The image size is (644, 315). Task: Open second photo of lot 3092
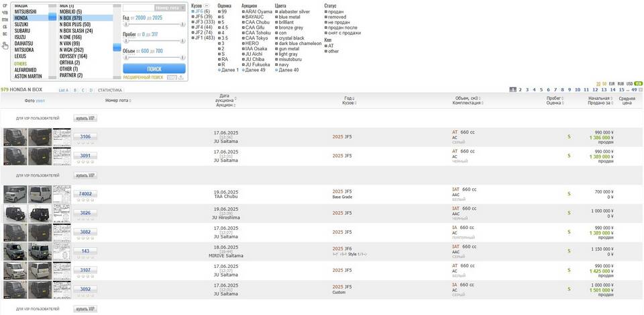click(x=40, y=289)
